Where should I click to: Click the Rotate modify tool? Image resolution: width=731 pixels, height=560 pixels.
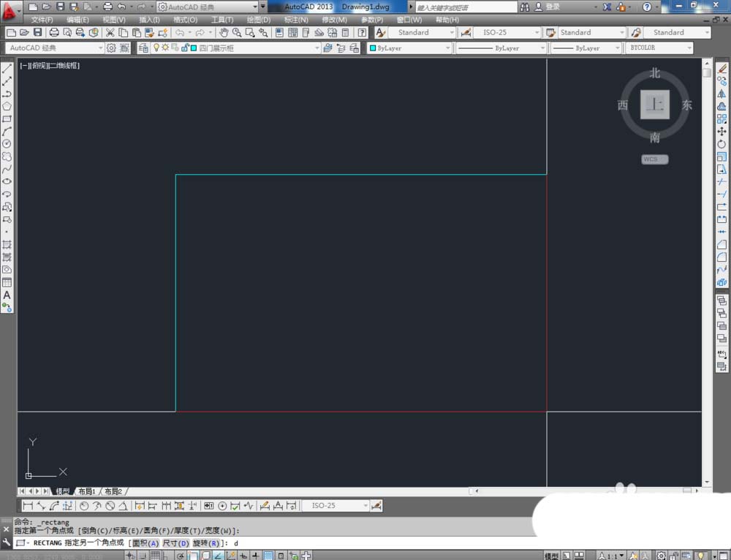tap(721, 144)
